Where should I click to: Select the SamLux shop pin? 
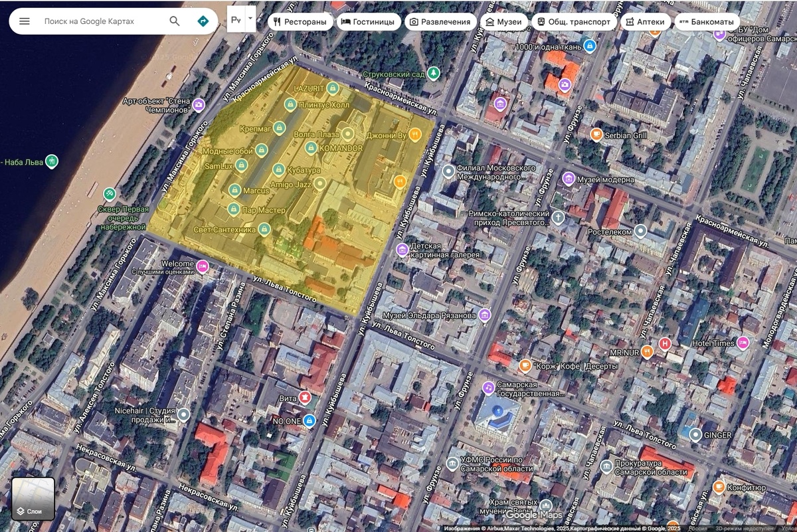pos(242,165)
